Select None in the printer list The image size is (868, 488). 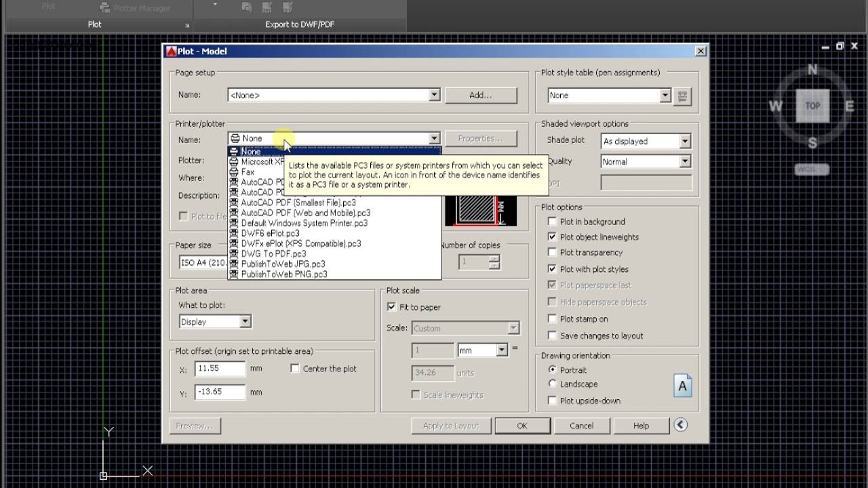334,152
